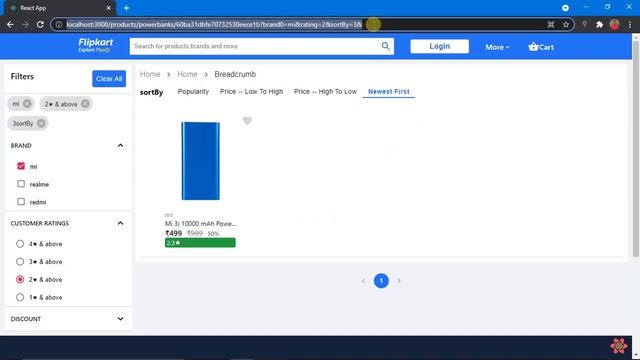The width and height of the screenshot is (640, 360).
Task: Open first Home breadcrumb link
Action: pos(150,74)
